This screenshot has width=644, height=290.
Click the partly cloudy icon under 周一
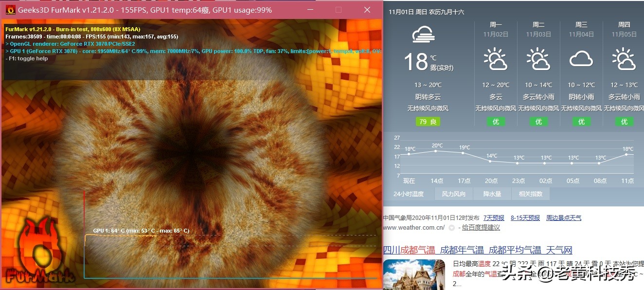pos(495,57)
